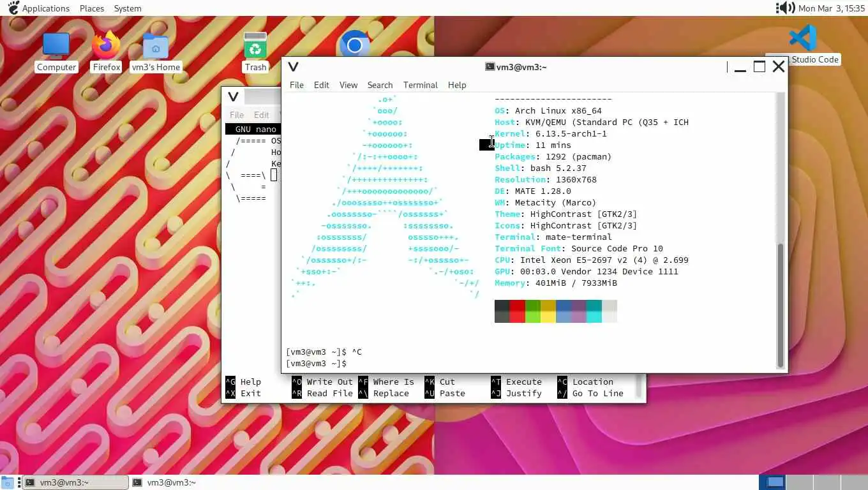Open the Terminal menu in the menubar
This screenshot has height=490, width=868.
click(x=421, y=85)
